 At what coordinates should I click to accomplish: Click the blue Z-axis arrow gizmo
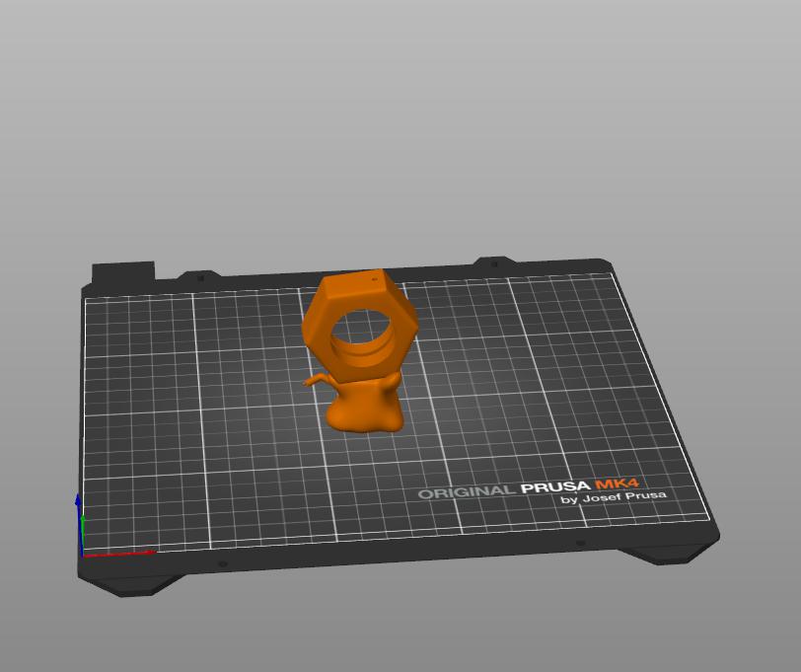(78, 501)
